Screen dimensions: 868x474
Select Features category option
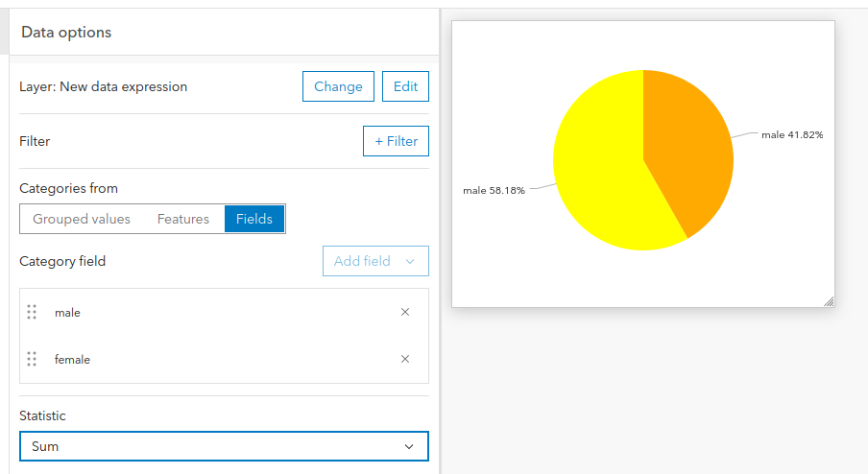click(183, 219)
